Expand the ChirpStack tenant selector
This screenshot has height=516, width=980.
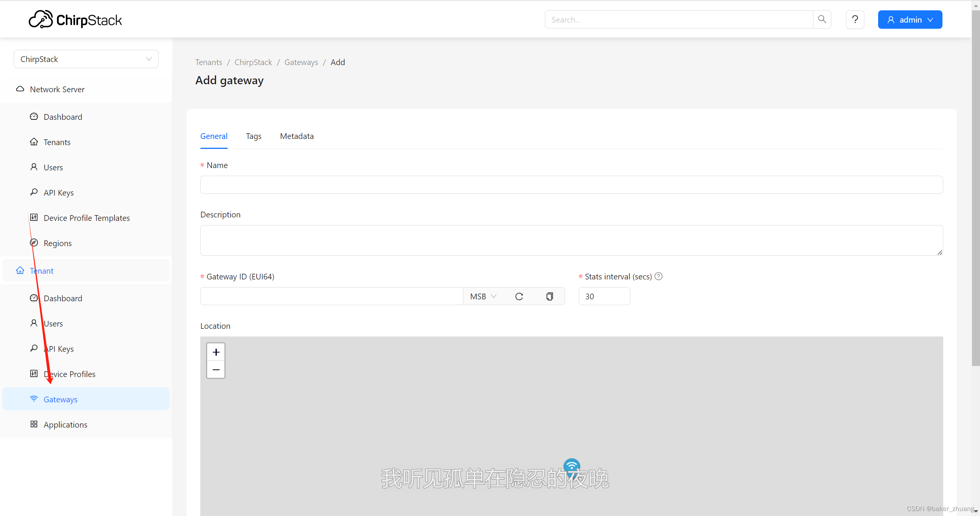coord(86,59)
